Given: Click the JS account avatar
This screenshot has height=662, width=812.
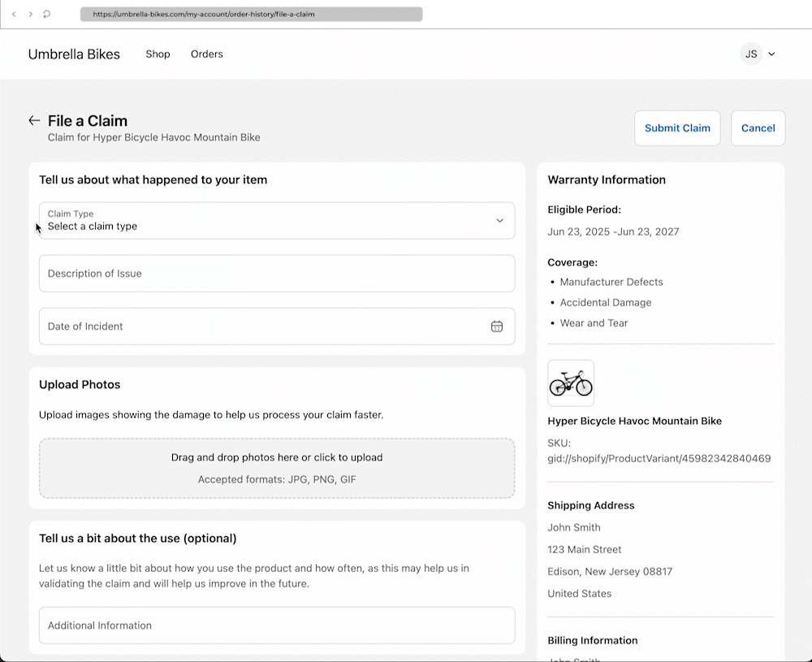Looking at the screenshot, I should pos(751,54).
